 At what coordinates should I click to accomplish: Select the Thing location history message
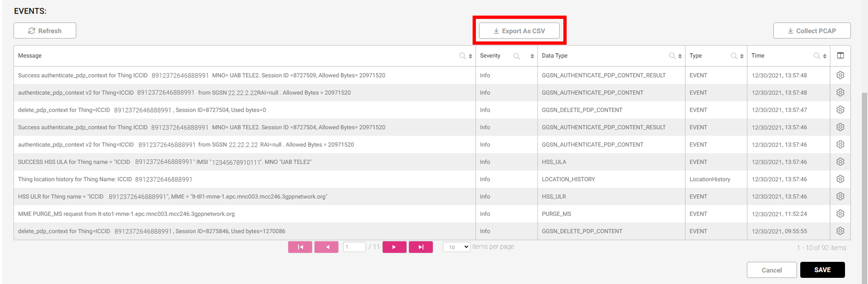pos(105,179)
